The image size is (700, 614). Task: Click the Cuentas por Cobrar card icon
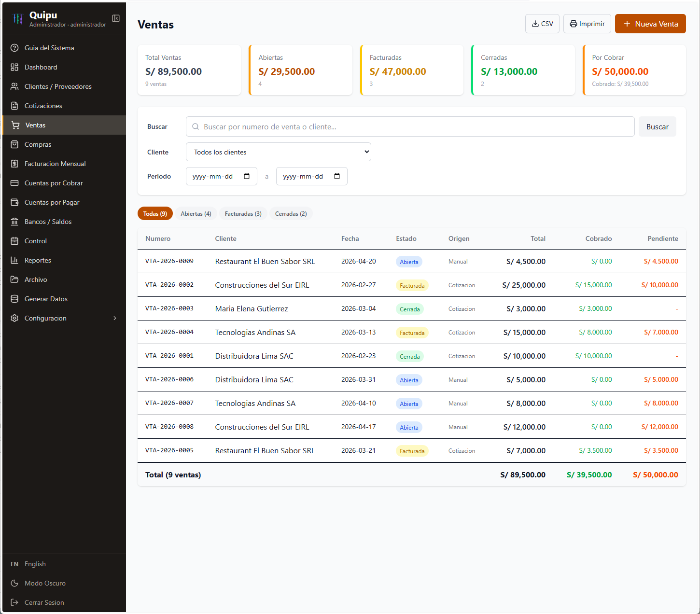14,183
